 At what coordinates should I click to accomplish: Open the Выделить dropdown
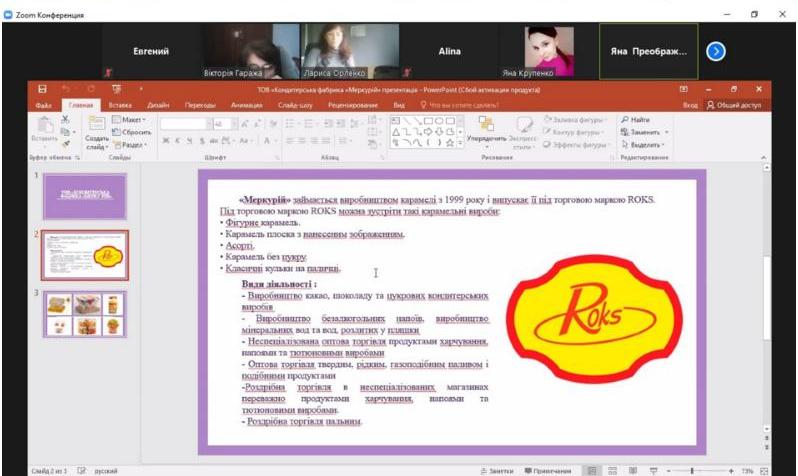tap(643, 145)
